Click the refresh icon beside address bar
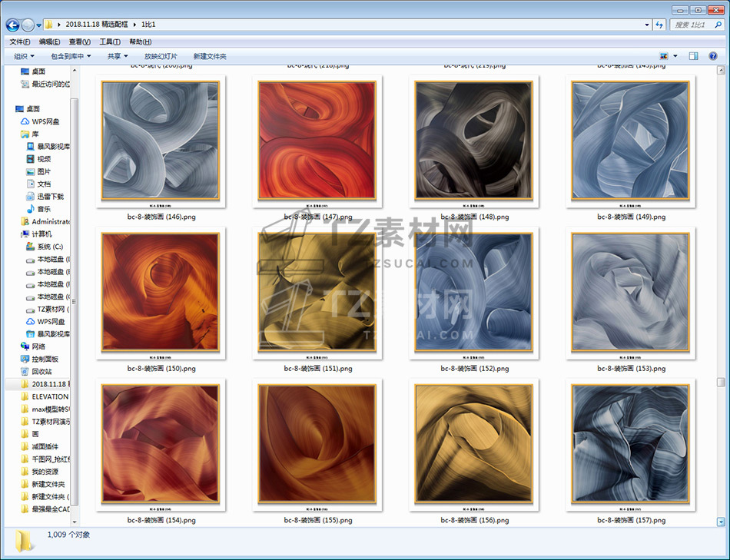 pyautogui.click(x=659, y=25)
